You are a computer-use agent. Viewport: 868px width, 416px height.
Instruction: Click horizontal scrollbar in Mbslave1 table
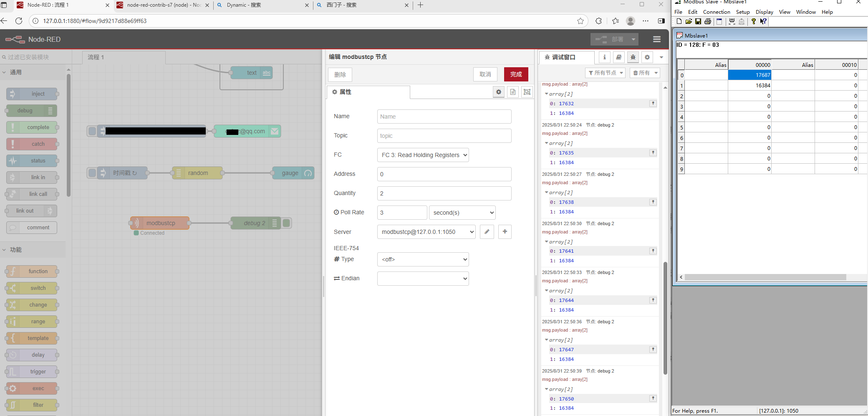(x=766, y=277)
